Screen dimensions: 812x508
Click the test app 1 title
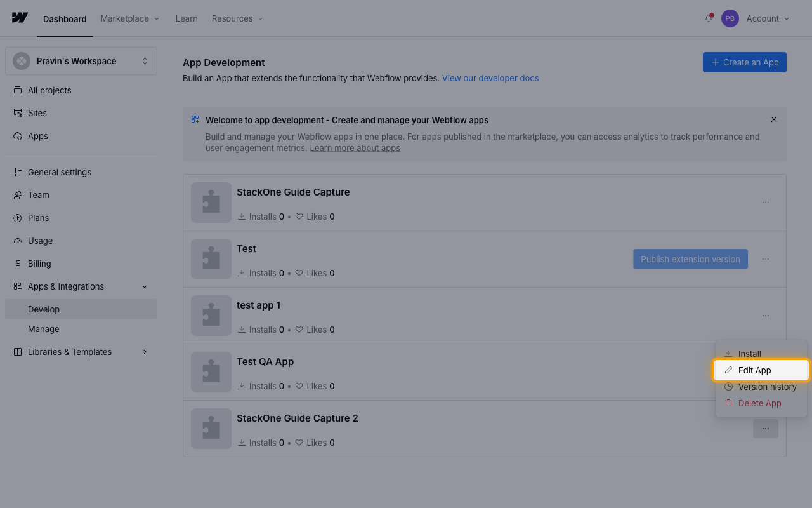[259, 305]
